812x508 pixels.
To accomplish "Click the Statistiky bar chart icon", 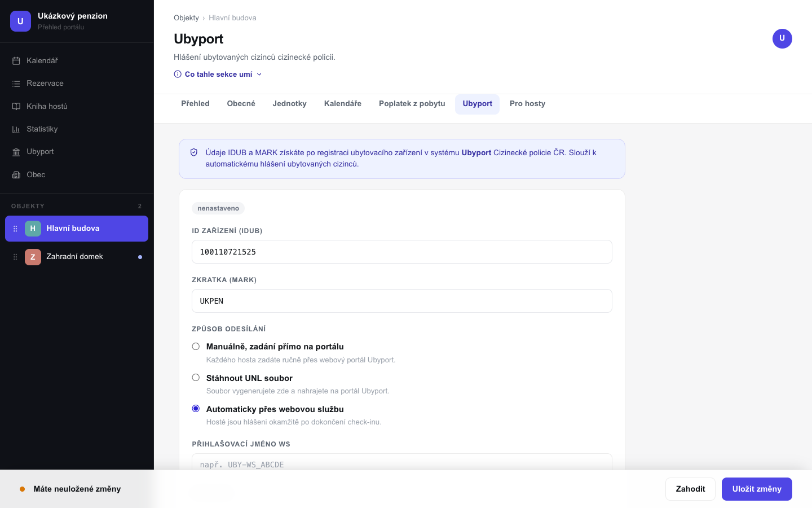I will 16,129.
